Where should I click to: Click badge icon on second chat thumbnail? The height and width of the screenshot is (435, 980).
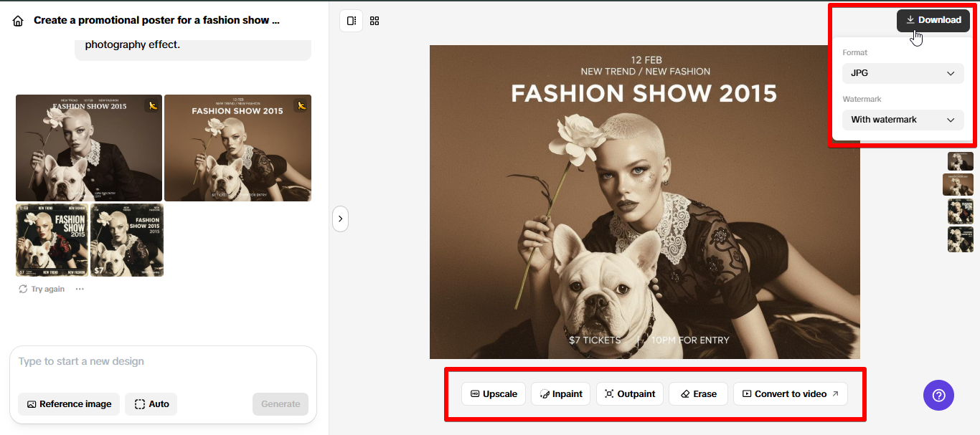(301, 105)
